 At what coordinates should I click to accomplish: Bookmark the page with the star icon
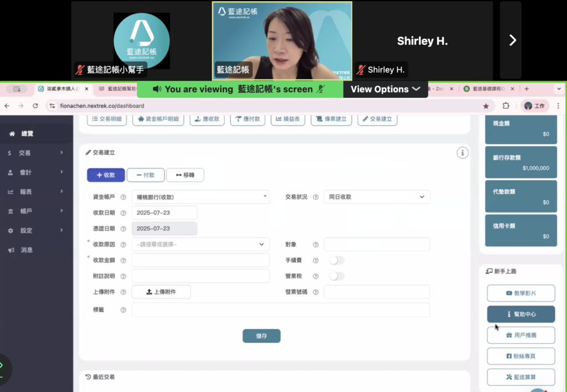(486, 106)
